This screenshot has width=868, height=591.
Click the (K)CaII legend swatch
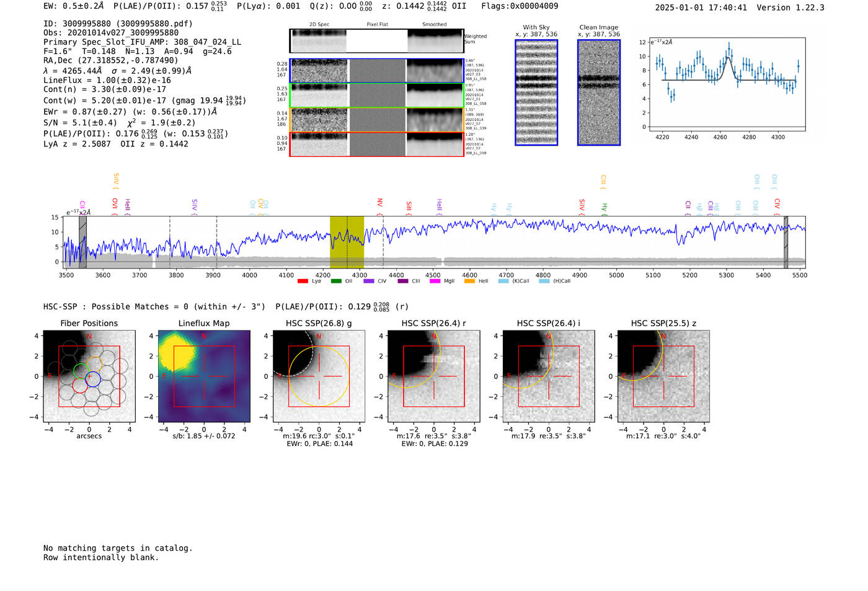(x=503, y=281)
